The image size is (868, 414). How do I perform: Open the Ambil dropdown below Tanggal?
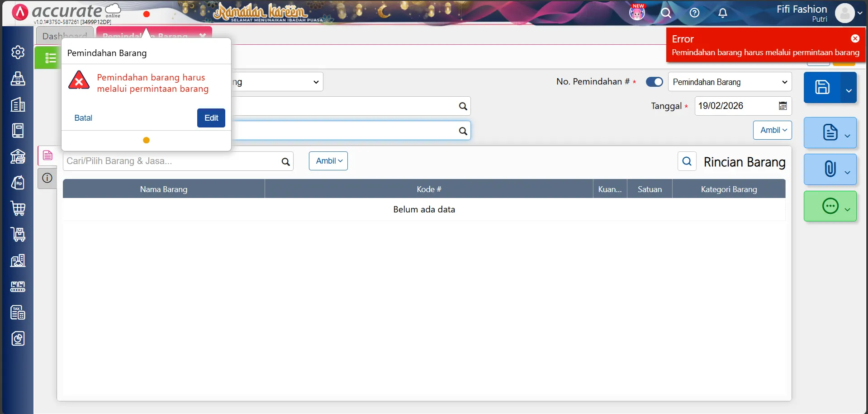773,130
